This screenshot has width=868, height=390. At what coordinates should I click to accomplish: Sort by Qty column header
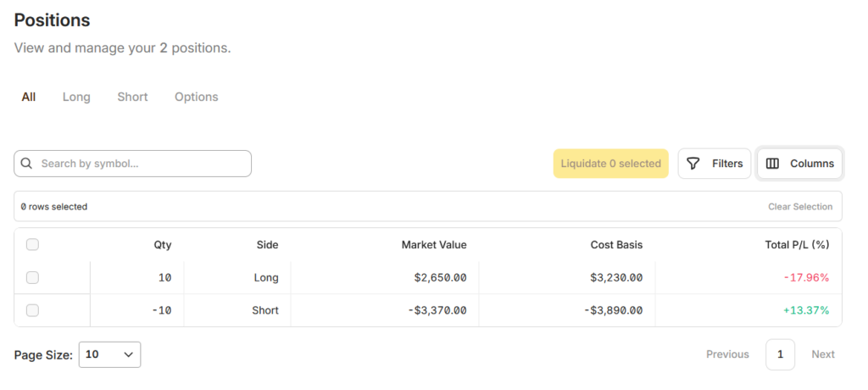point(163,245)
